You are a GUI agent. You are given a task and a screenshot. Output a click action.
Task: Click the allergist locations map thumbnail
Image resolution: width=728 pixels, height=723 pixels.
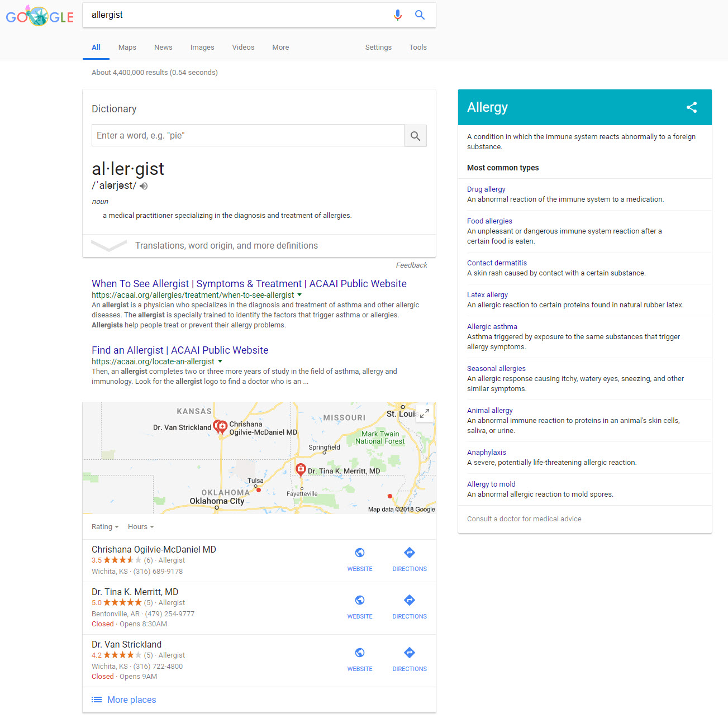click(x=259, y=458)
